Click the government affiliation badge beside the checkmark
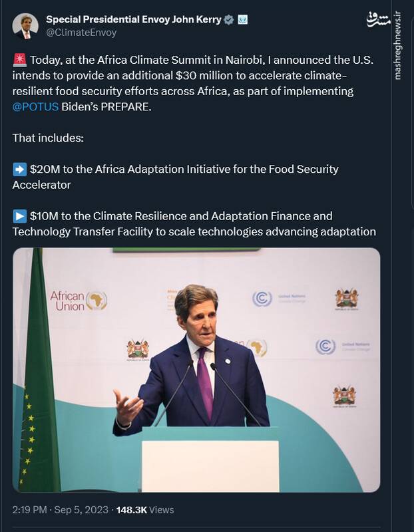Screen dimensions: 414x532 click(243, 20)
